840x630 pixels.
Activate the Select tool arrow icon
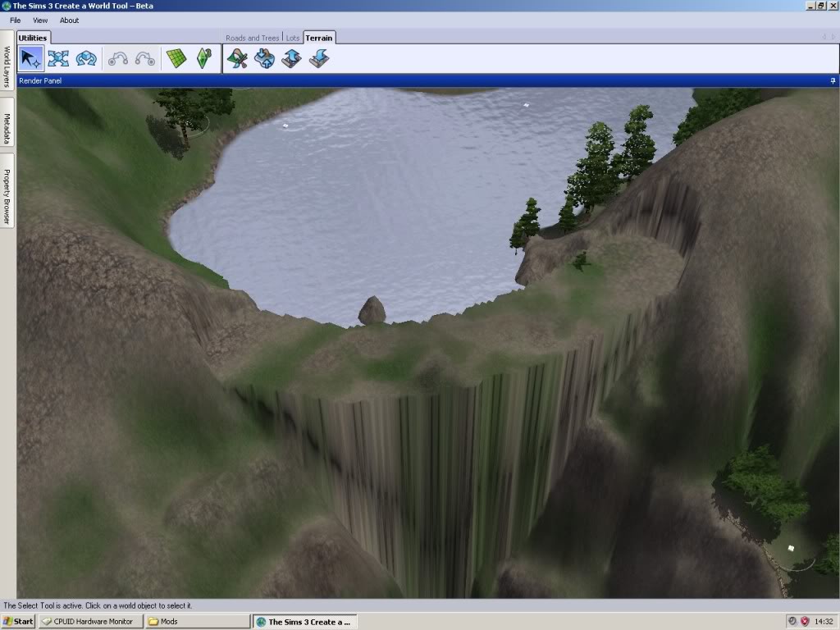[x=30, y=58]
